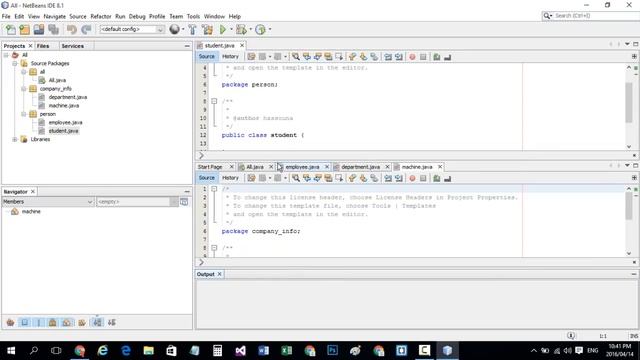This screenshot has width=640, height=360.
Task: Select department.java in the project tree
Action: tap(68, 97)
